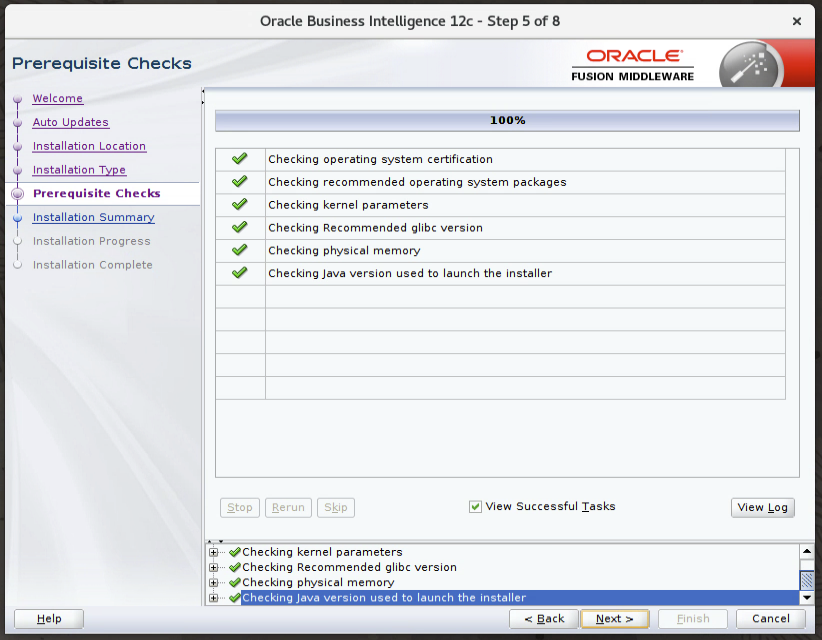Close the Oracle Business Intelligence installer window
This screenshot has width=822, height=640.
click(x=797, y=21)
